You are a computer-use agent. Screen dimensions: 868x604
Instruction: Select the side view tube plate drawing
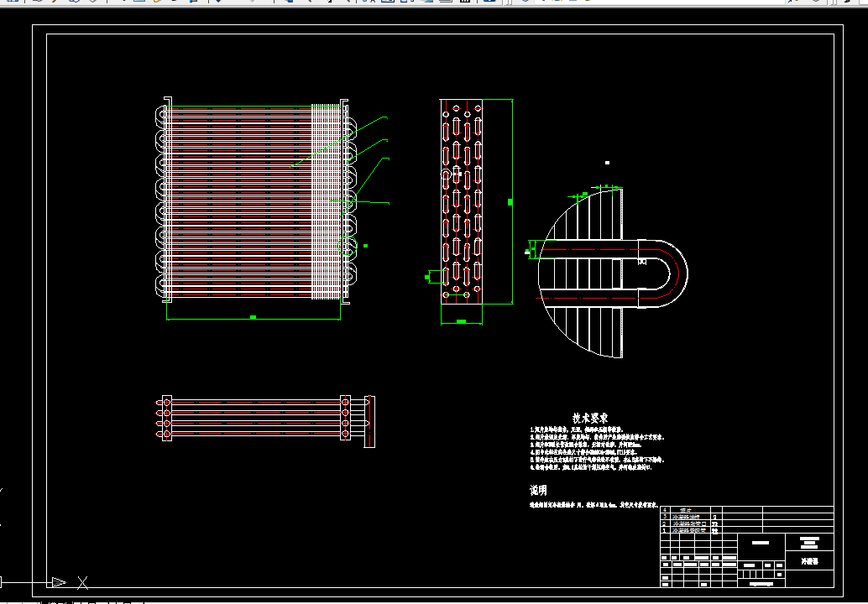tap(461, 201)
